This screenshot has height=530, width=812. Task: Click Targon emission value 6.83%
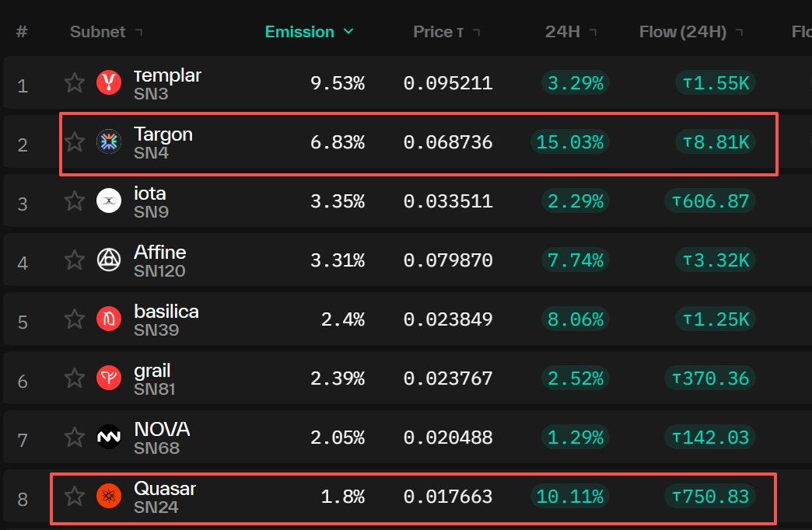(338, 141)
